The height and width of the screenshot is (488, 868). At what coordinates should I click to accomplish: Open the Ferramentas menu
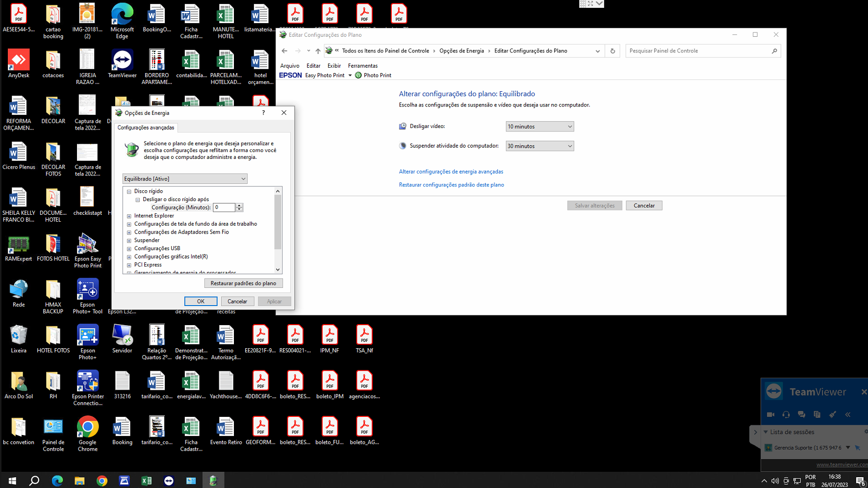tap(362, 66)
